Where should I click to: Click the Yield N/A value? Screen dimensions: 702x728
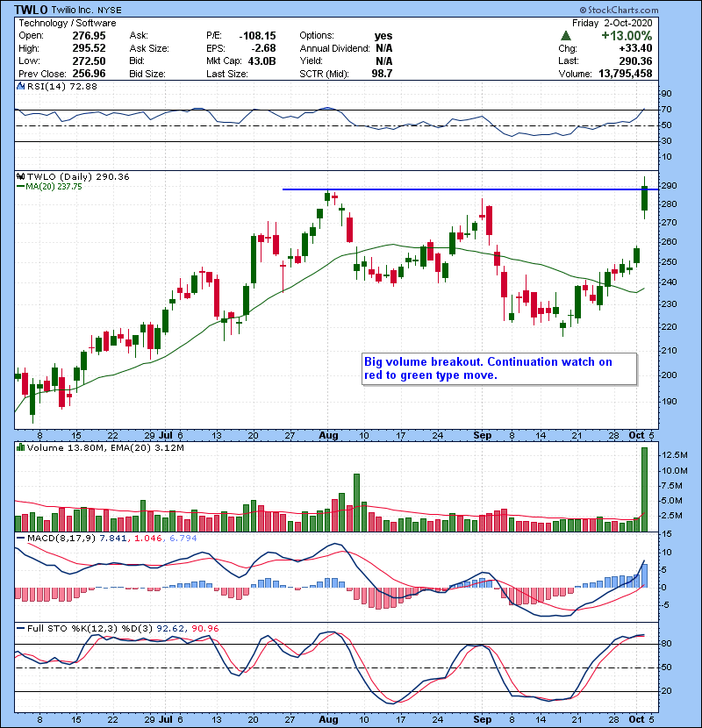pos(384,61)
